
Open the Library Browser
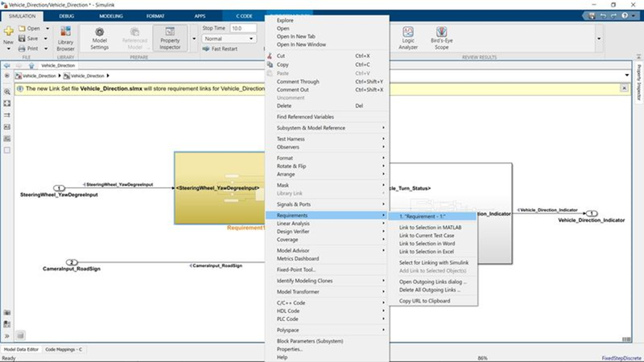coord(65,38)
